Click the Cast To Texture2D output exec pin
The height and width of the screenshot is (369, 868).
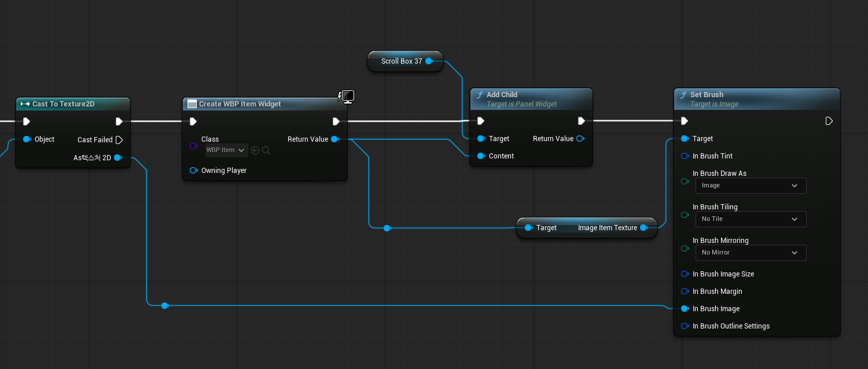coord(119,121)
